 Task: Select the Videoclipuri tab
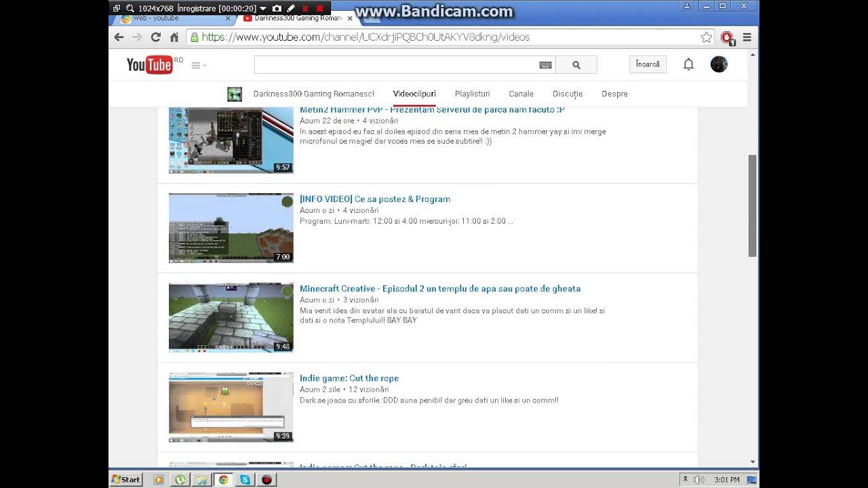click(414, 94)
